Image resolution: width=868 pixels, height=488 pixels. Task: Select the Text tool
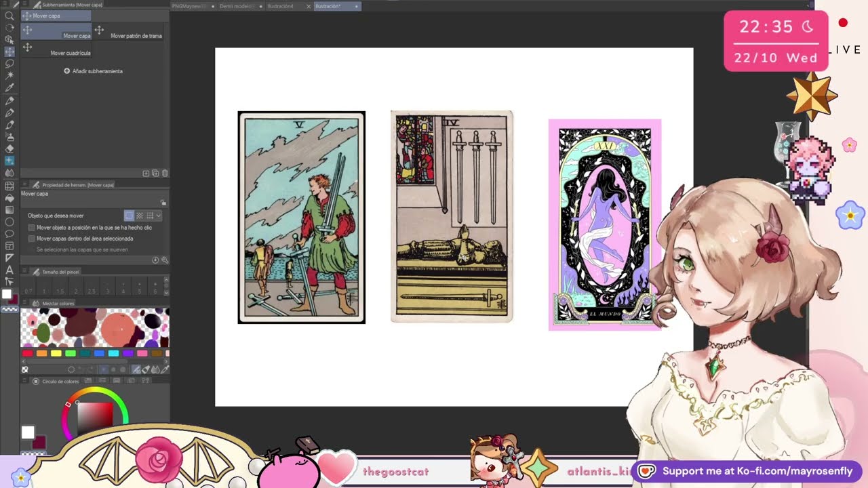pyautogui.click(x=9, y=270)
